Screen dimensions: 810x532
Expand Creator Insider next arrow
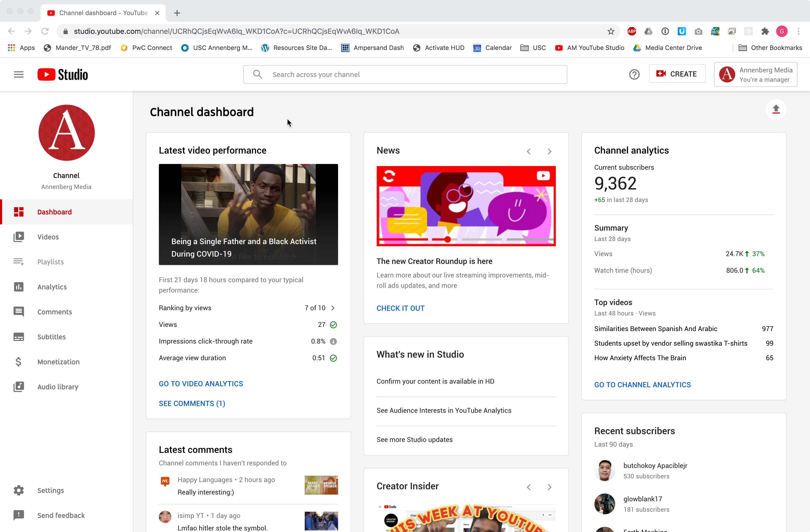[549, 487]
